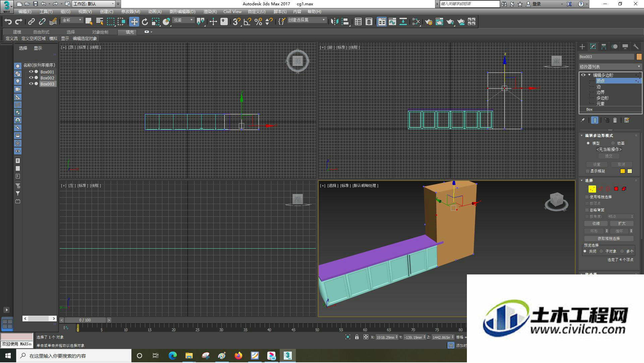Click the Render Production teapot icon

tap(450, 22)
